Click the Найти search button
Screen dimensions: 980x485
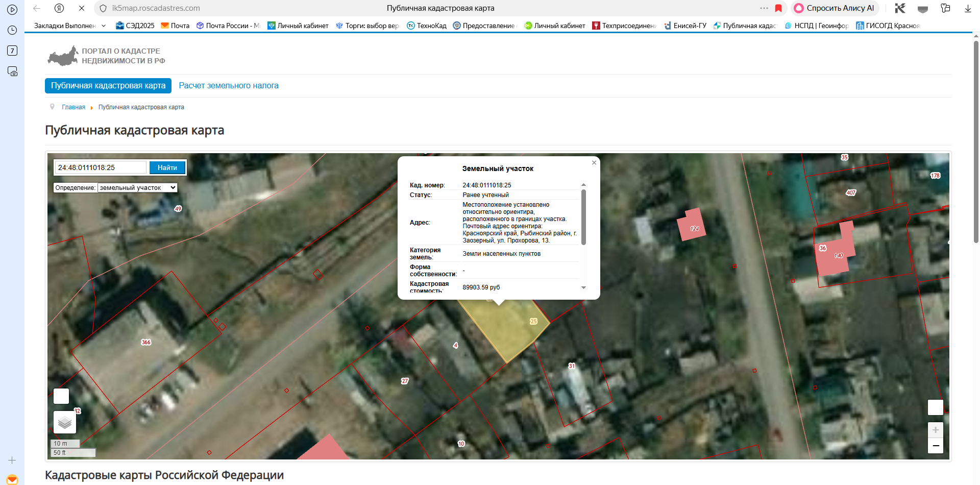tap(167, 167)
